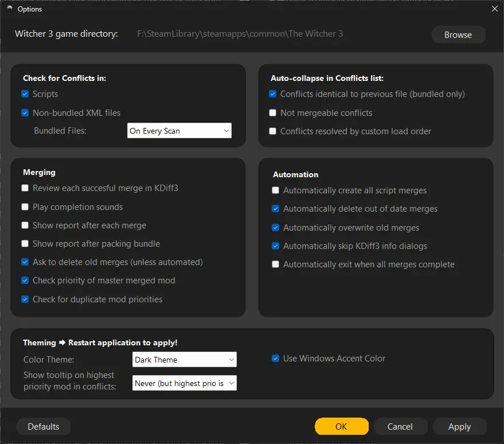Screen dimensions: 504x444
Task: Click the 'Auto-collapse in Conflicts list:' heading
Action: (327, 78)
